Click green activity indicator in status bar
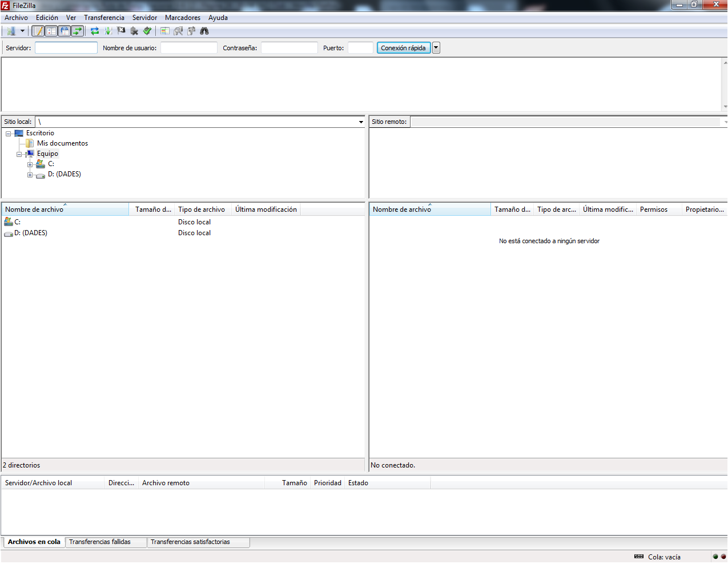Viewport: 728px width, 564px height. pyautogui.click(x=715, y=557)
